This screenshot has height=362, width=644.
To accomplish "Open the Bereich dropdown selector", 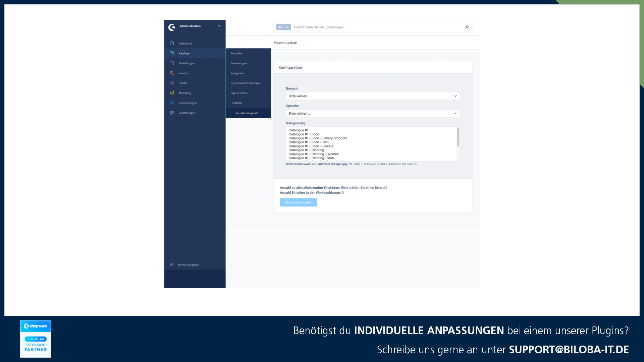I will (x=372, y=96).
